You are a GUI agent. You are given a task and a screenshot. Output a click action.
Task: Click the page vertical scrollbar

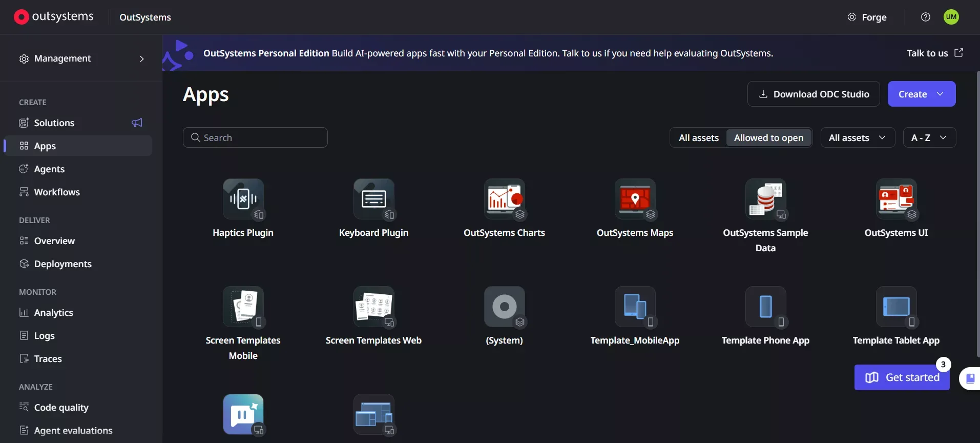coord(978,214)
